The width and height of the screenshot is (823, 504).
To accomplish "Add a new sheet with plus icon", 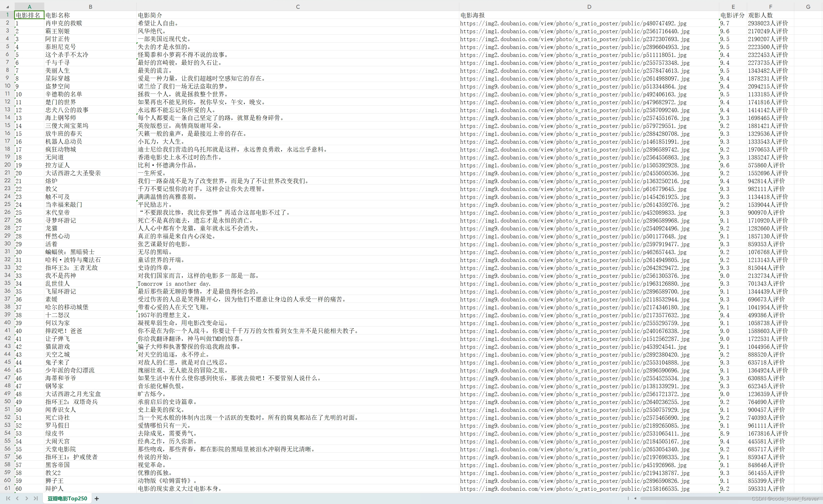I will 96,498.
